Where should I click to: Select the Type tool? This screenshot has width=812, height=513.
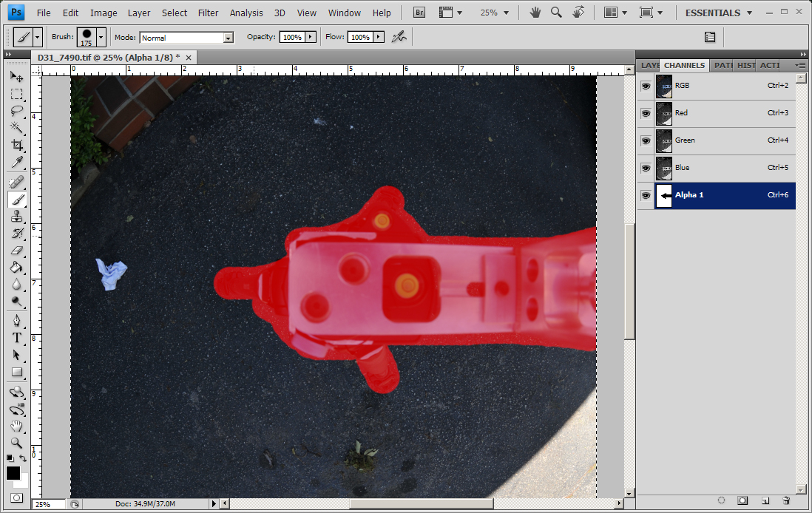tap(16, 338)
